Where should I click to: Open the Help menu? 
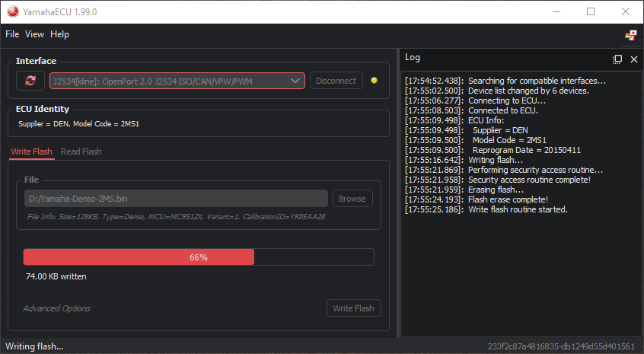[59, 34]
